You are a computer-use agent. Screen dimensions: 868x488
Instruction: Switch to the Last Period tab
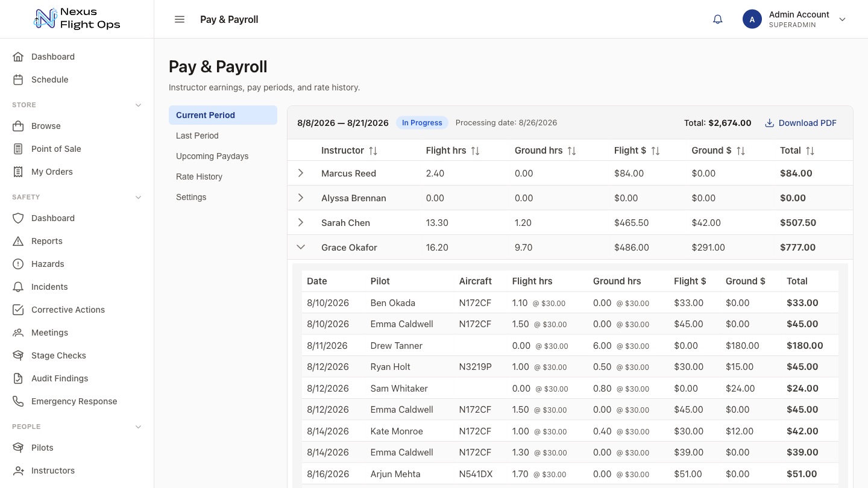click(223, 136)
